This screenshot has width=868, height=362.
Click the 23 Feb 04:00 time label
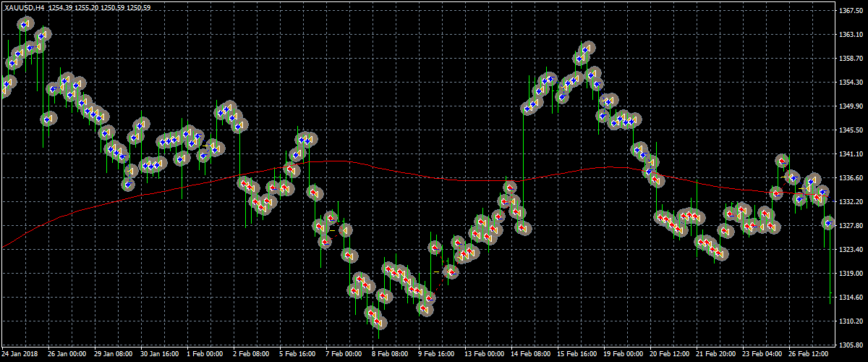(x=762, y=355)
